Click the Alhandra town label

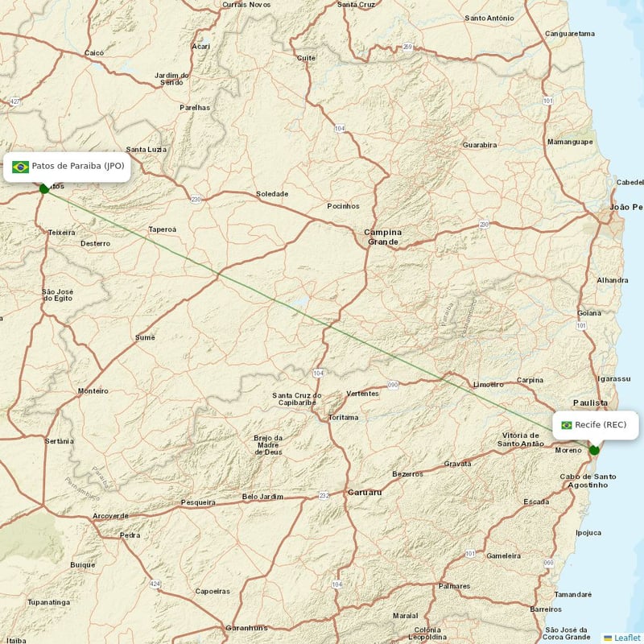613,280
